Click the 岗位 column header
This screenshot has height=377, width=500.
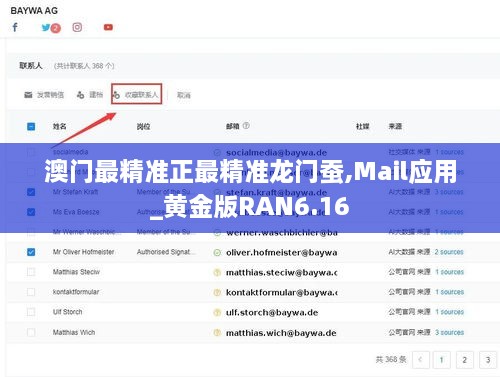coord(143,127)
